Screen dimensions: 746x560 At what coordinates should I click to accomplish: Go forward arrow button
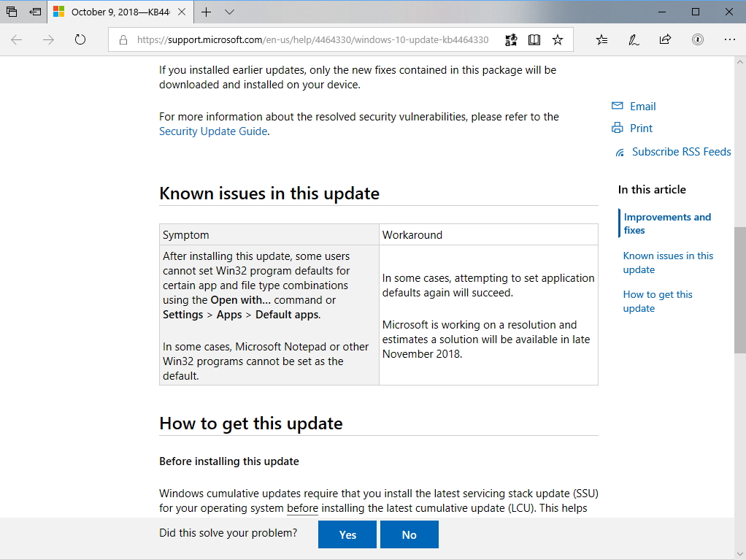pyautogui.click(x=48, y=39)
